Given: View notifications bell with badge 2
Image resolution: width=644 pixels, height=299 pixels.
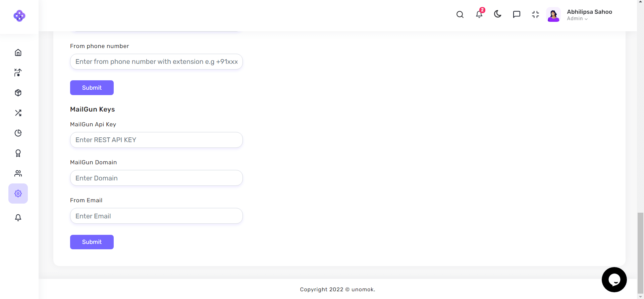Looking at the screenshot, I should [479, 14].
